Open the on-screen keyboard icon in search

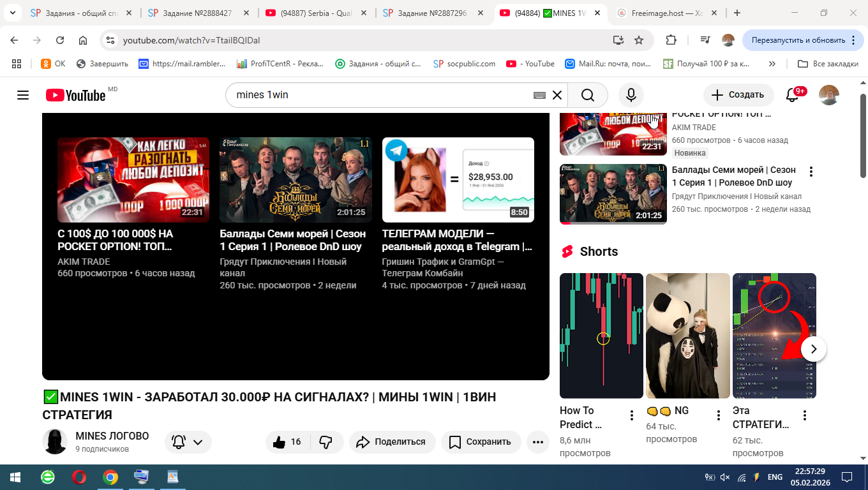click(539, 95)
